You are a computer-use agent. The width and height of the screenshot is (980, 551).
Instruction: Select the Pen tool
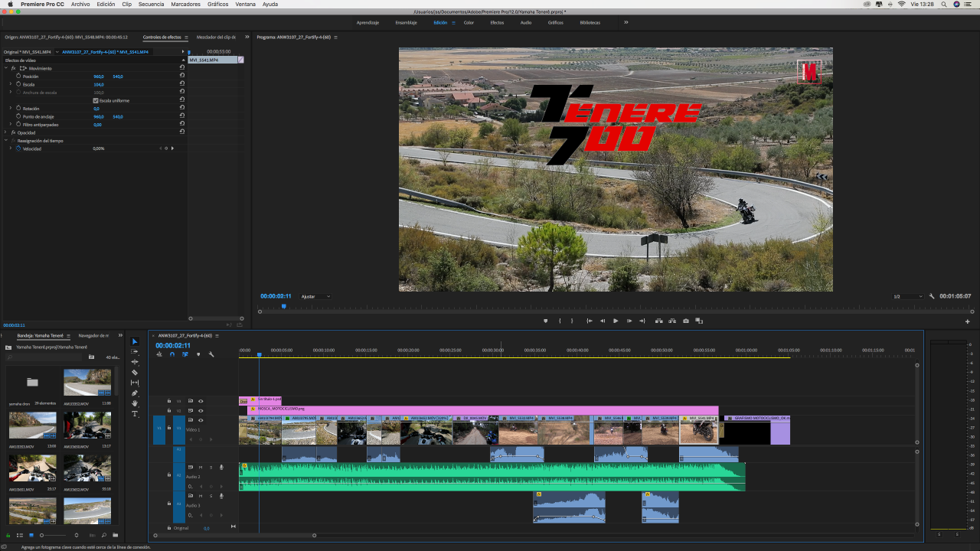click(x=135, y=393)
